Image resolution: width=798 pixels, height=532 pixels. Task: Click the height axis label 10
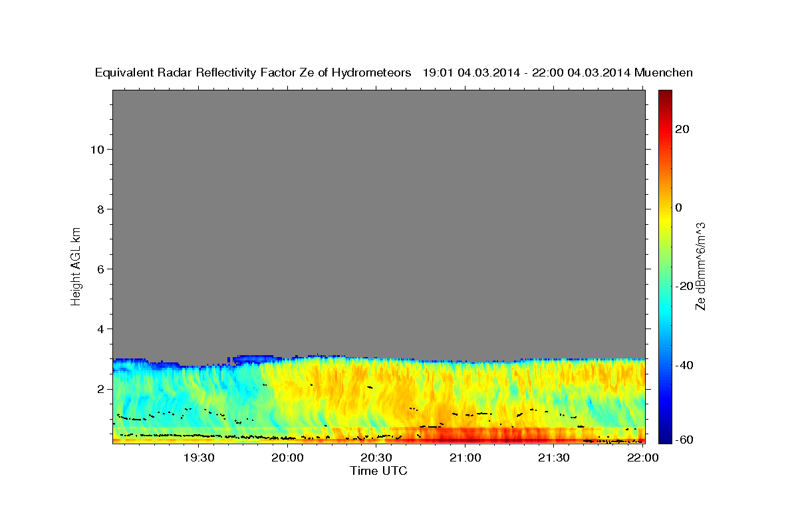(97, 150)
